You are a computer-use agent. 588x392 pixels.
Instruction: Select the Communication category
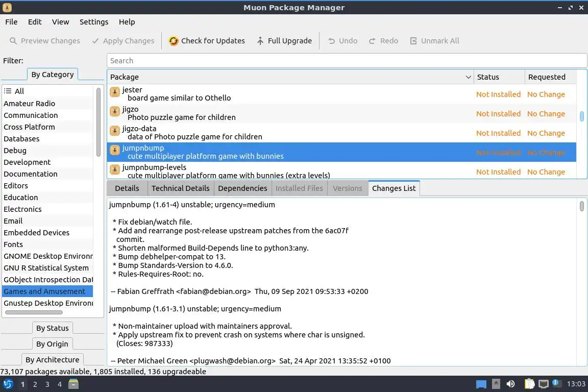click(47, 115)
